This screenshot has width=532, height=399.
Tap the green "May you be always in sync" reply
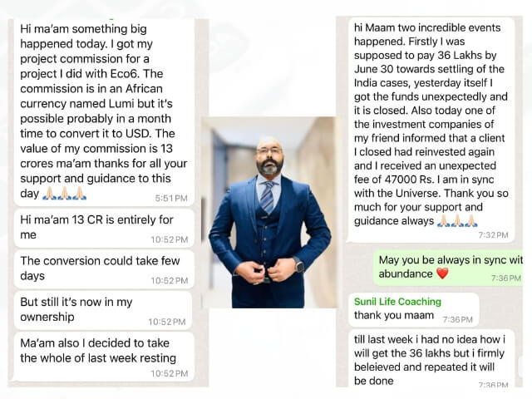(449, 268)
